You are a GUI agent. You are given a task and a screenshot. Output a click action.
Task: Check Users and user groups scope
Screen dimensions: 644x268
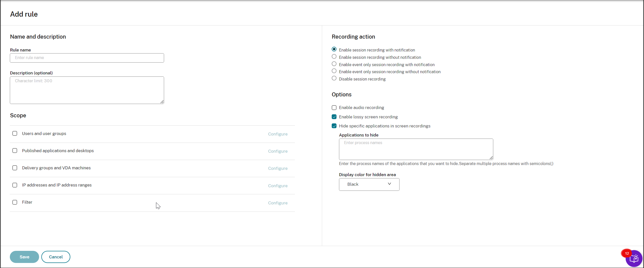pyautogui.click(x=15, y=133)
